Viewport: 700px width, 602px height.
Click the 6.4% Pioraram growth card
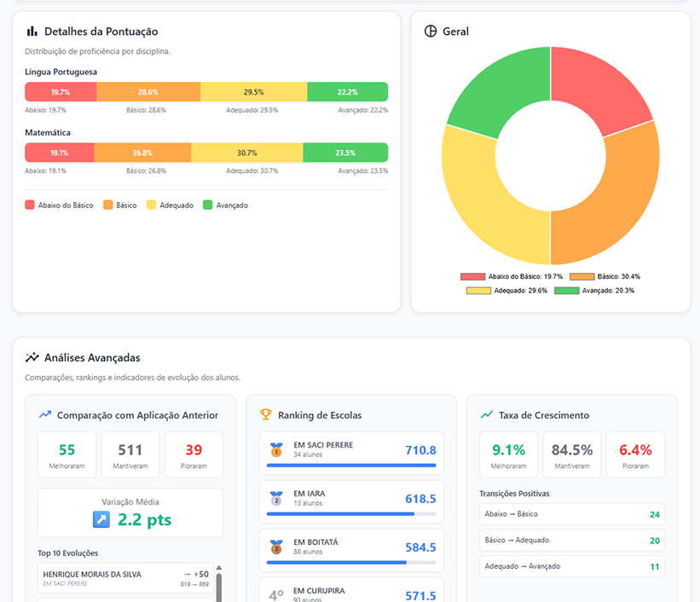[635, 454]
